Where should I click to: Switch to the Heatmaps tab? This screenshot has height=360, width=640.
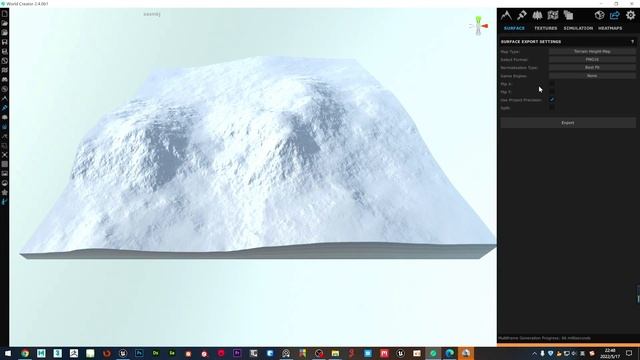(610, 28)
